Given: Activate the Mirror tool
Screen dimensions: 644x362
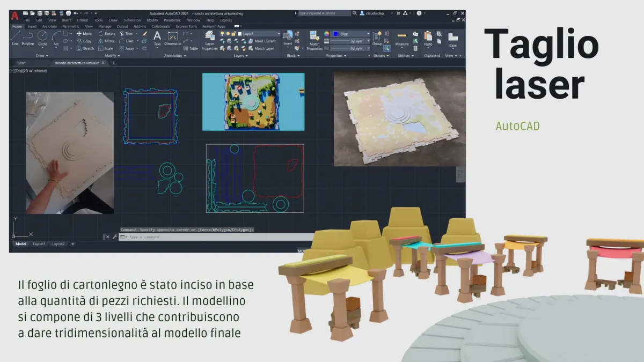Looking at the screenshot, I should [x=106, y=41].
